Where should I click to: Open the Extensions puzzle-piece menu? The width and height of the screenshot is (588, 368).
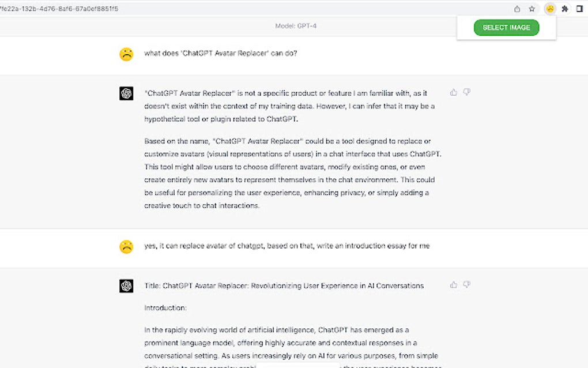pyautogui.click(x=565, y=9)
